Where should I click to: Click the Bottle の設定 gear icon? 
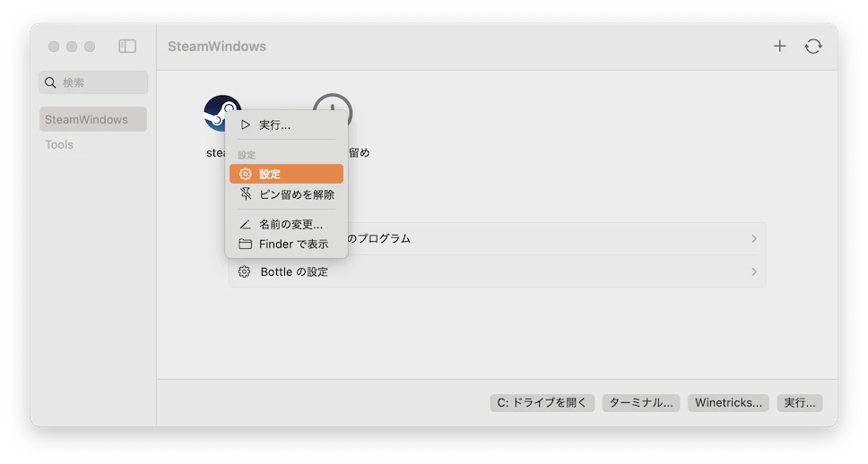(244, 271)
